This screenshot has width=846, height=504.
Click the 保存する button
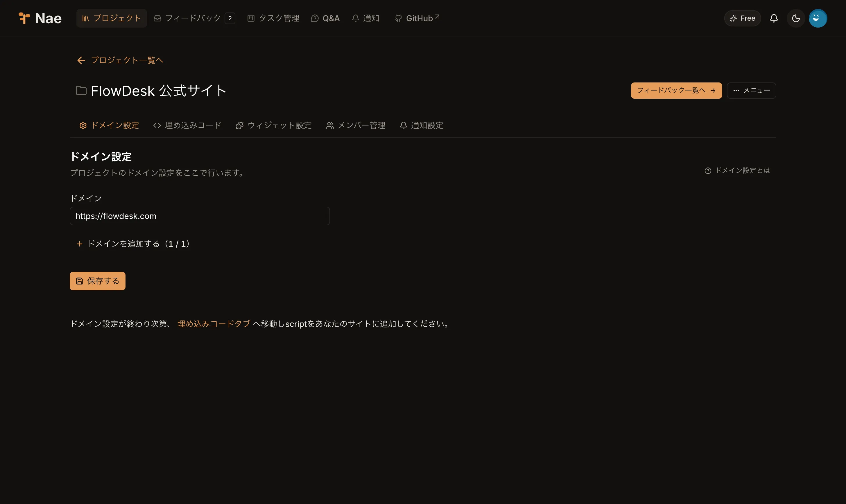pos(98,281)
